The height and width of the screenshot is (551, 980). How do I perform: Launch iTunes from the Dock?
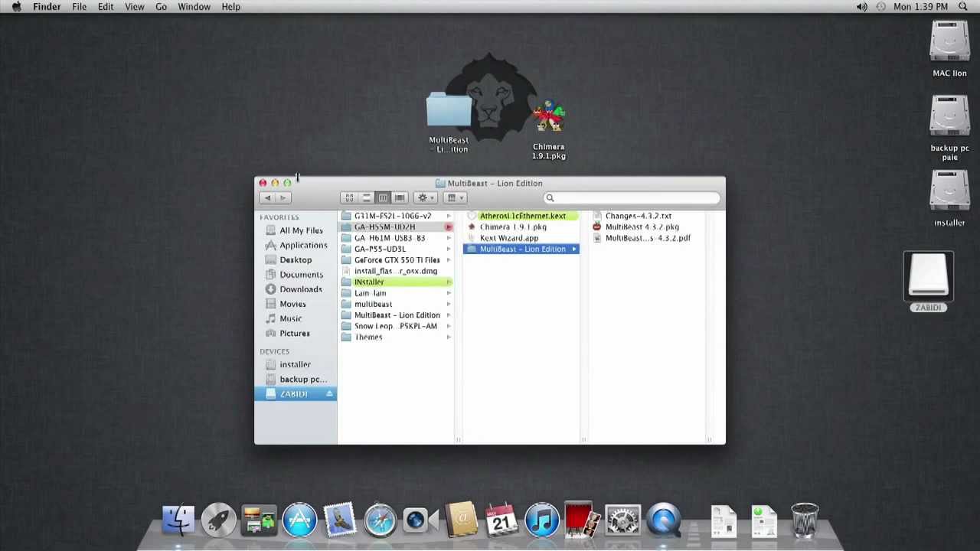click(542, 520)
